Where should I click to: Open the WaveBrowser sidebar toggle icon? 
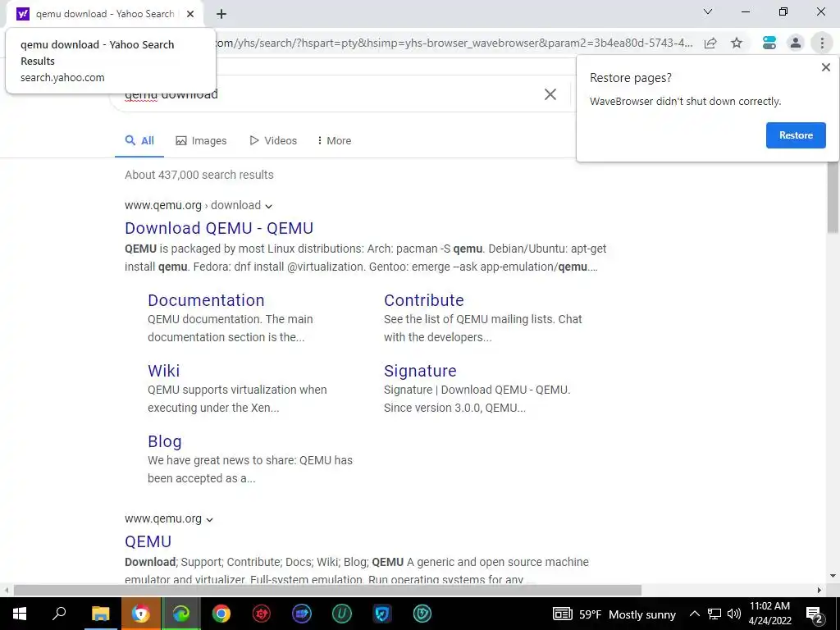pos(769,43)
